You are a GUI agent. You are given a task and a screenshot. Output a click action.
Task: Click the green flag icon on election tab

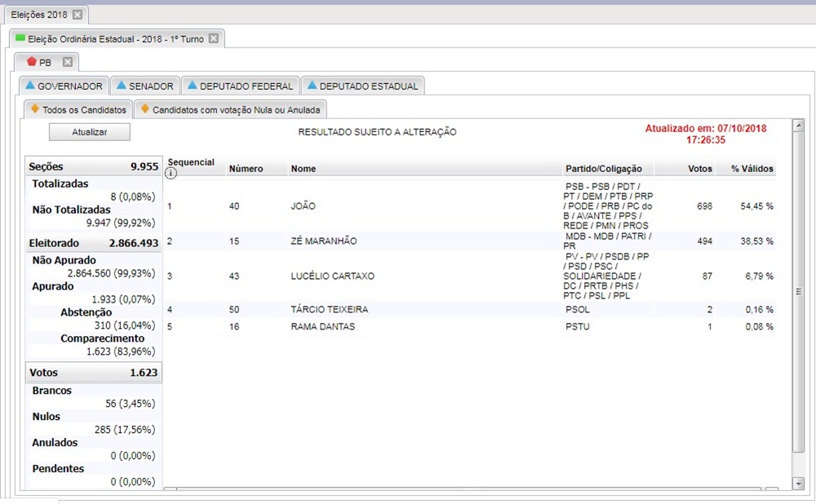coord(20,38)
